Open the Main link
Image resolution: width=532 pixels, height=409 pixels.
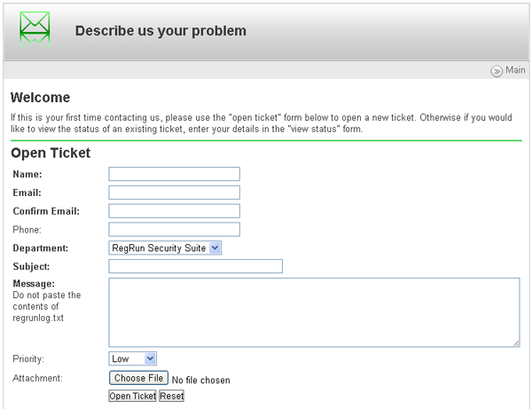(515, 71)
